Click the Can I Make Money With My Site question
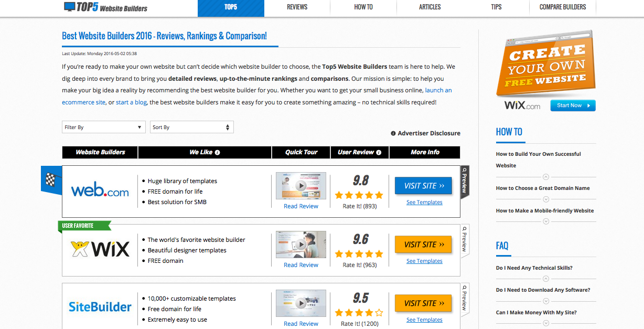 click(x=536, y=313)
